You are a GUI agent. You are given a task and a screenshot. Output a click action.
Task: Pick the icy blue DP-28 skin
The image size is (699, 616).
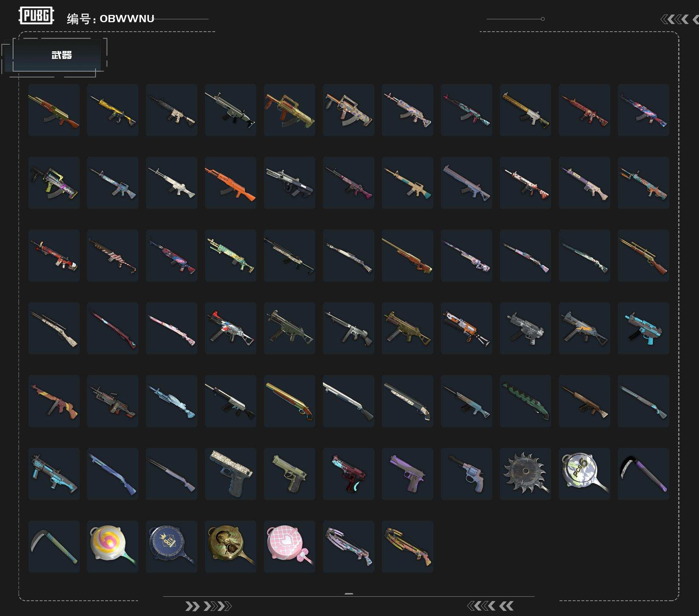[x=171, y=401]
